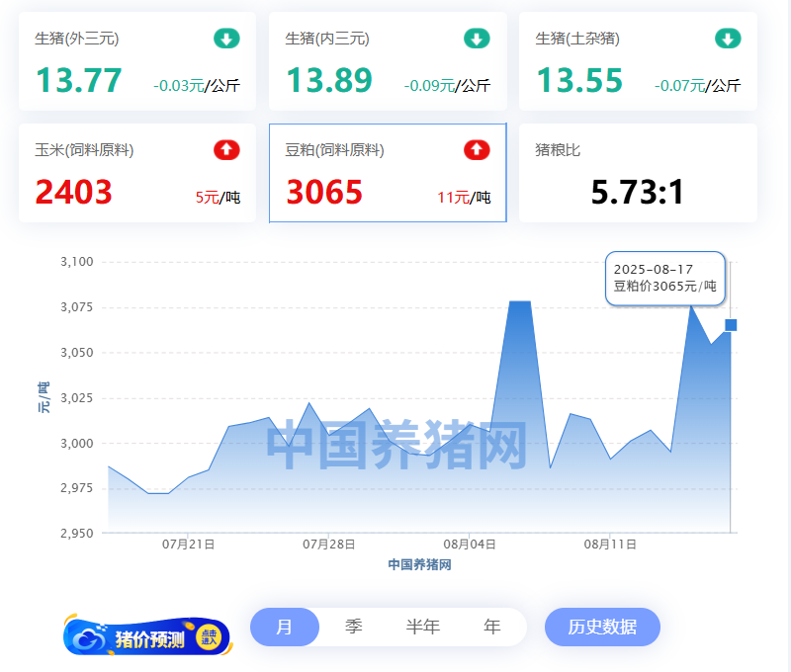The width and height of the screenshot is (791, 672).
Task: Select the 豆粕(饲料原料) price card
Action: [x=388, y=172]
